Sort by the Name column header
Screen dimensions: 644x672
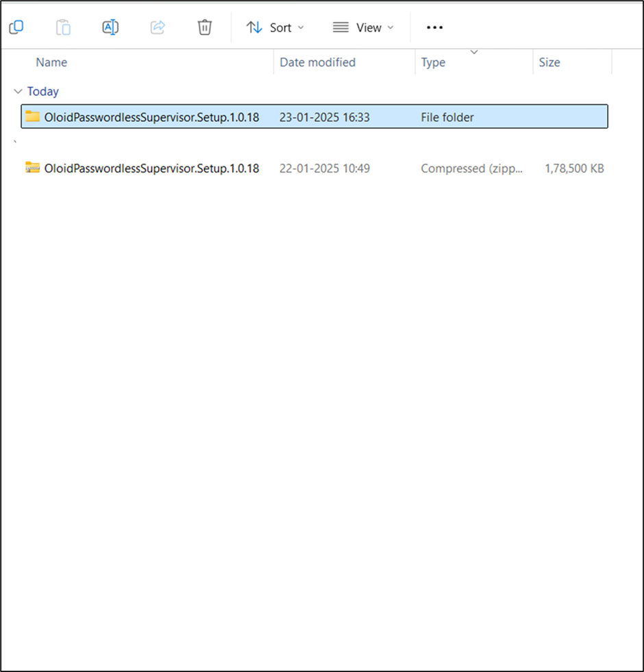51,62
